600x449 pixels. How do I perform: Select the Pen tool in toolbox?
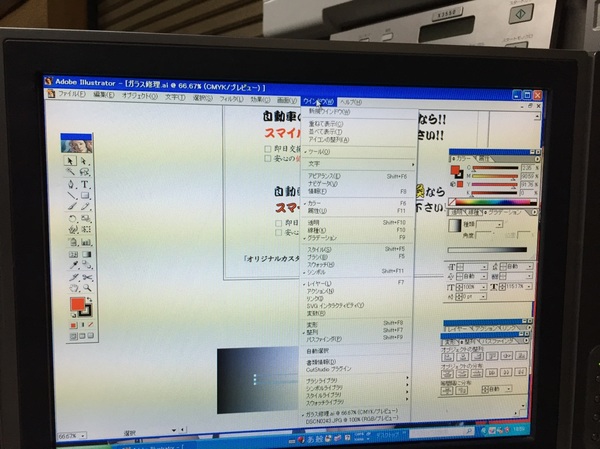coord(71,185)
